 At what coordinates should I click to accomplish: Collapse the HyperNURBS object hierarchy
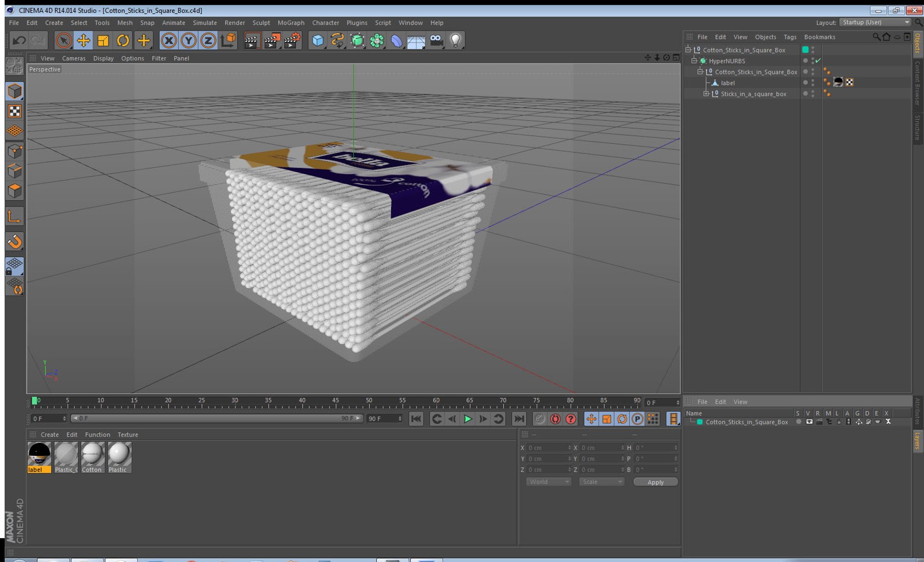(x=694, y=61)
